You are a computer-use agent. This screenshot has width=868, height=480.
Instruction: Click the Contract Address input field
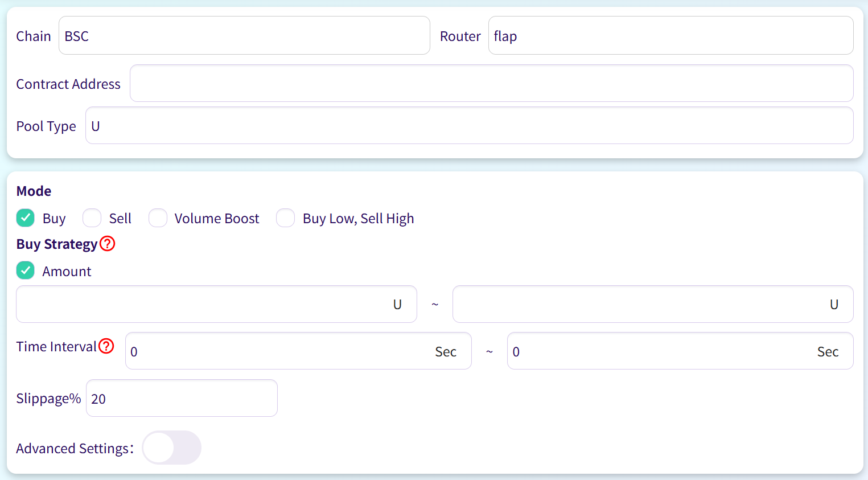click(x=491, y=84)
